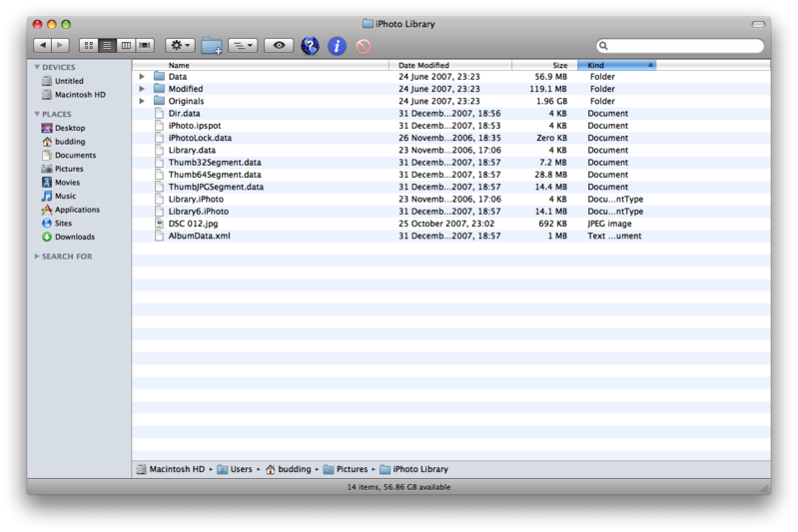Select the iPhotoLock.data file
Screen dimensions: 798x532
(450, 138)
